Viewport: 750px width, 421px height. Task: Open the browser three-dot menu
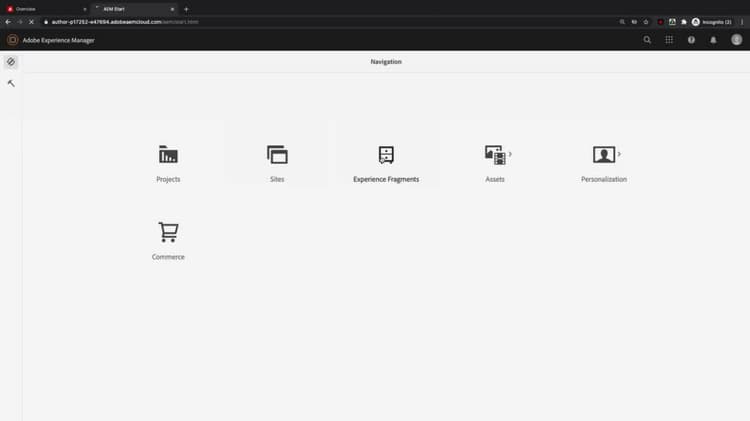pos(742,22)
